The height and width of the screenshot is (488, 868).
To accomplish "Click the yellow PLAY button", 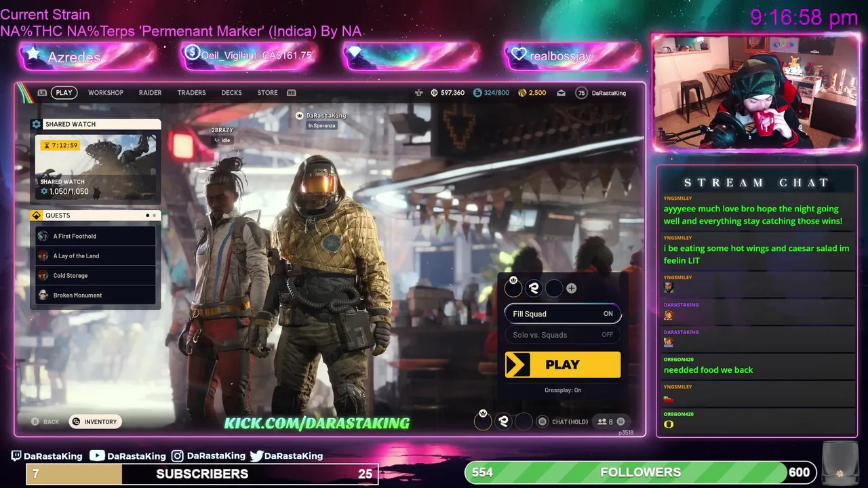I will 562,365.
